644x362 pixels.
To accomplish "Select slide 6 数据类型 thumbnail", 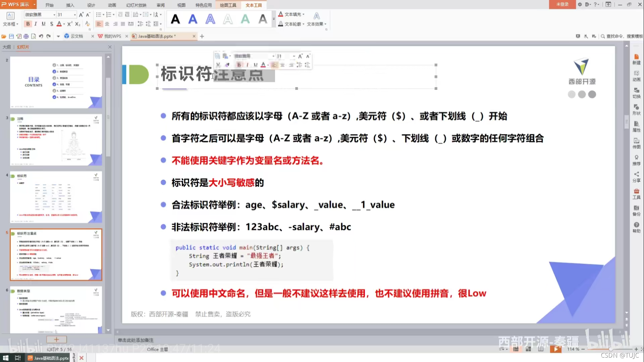I will click(56, 310).
